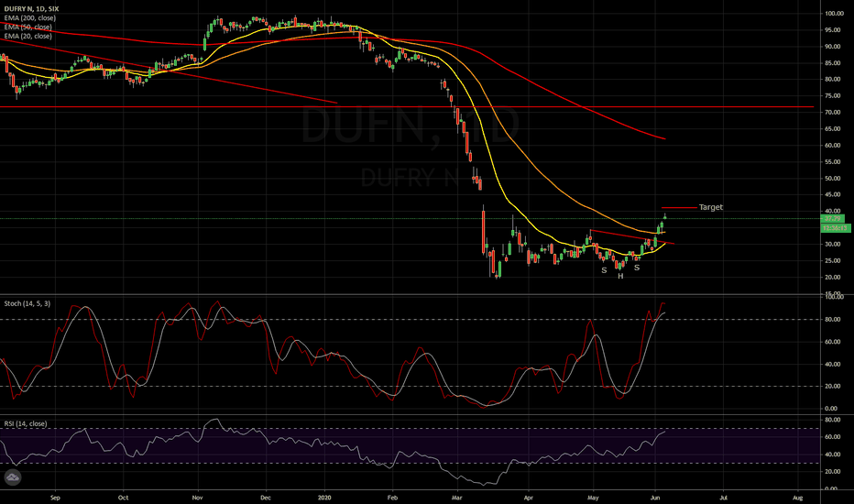The height and width of the screenshot is (504, 854).
Task: Click the Oct label on the time axis
Action: (x=124, y=498)
